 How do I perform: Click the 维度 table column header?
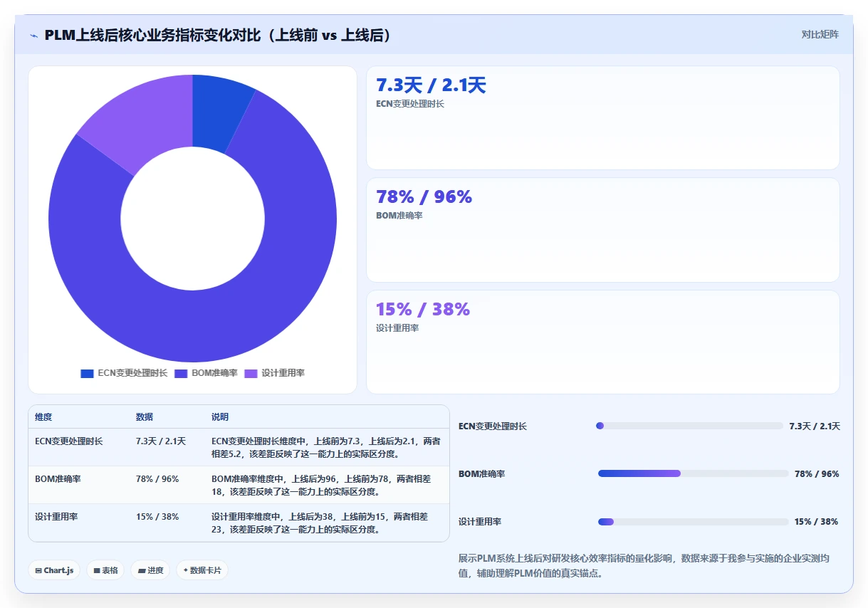click(43, 417)
